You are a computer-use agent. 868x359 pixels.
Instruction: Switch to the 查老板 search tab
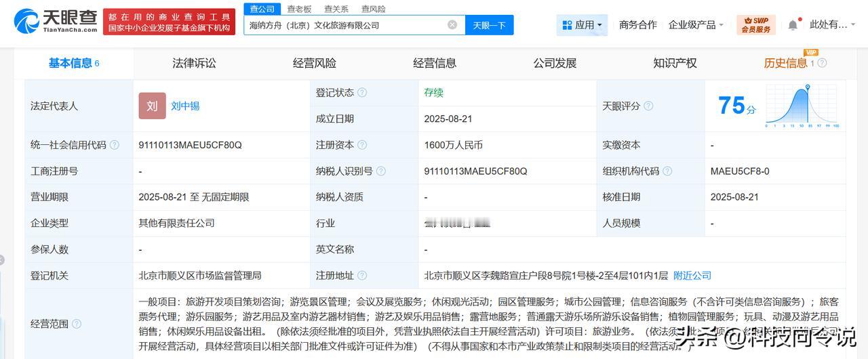point(299,9)
